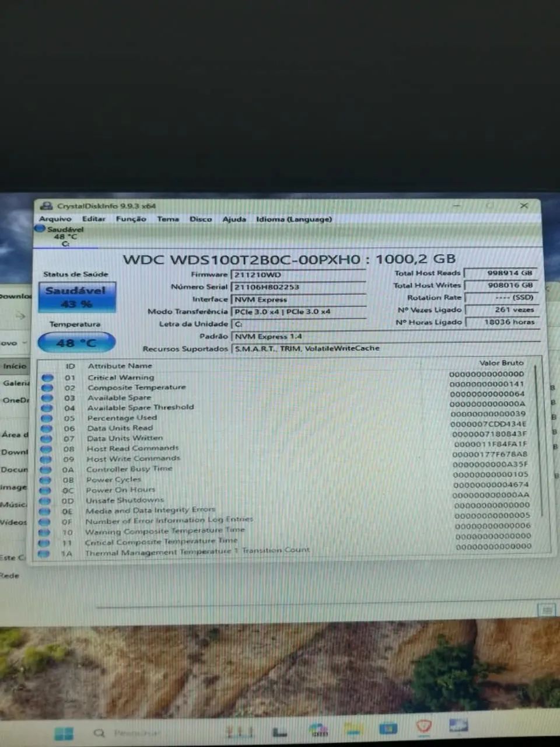
Task: Open the Arquivo menu
Action: [x=55, y=219]
